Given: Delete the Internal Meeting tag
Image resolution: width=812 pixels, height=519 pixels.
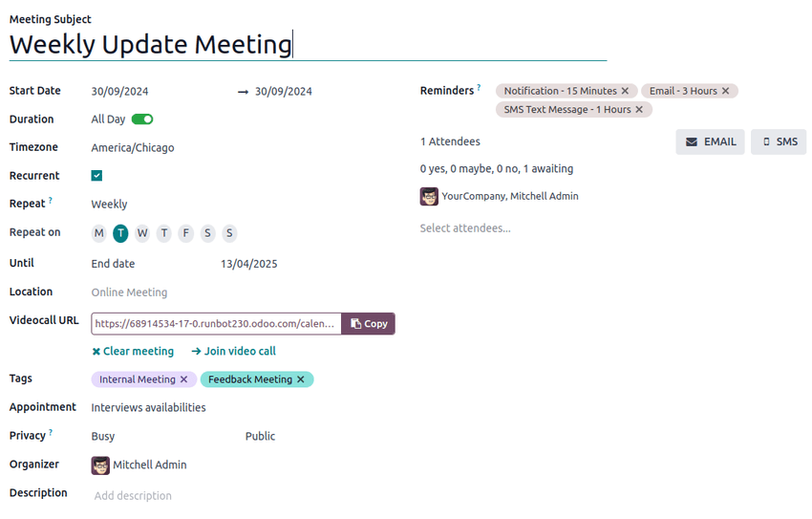Looking at the screenshot, I should 184,379.
